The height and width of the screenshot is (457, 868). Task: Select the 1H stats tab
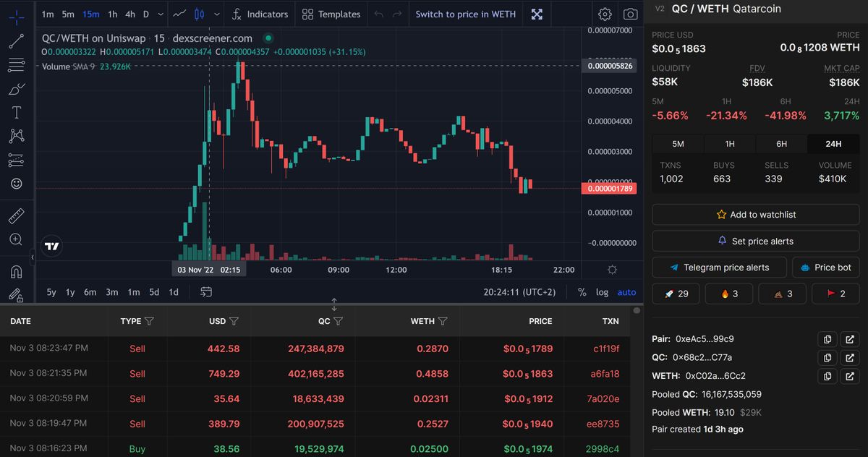pyautogui.click(x=730, y=144)
